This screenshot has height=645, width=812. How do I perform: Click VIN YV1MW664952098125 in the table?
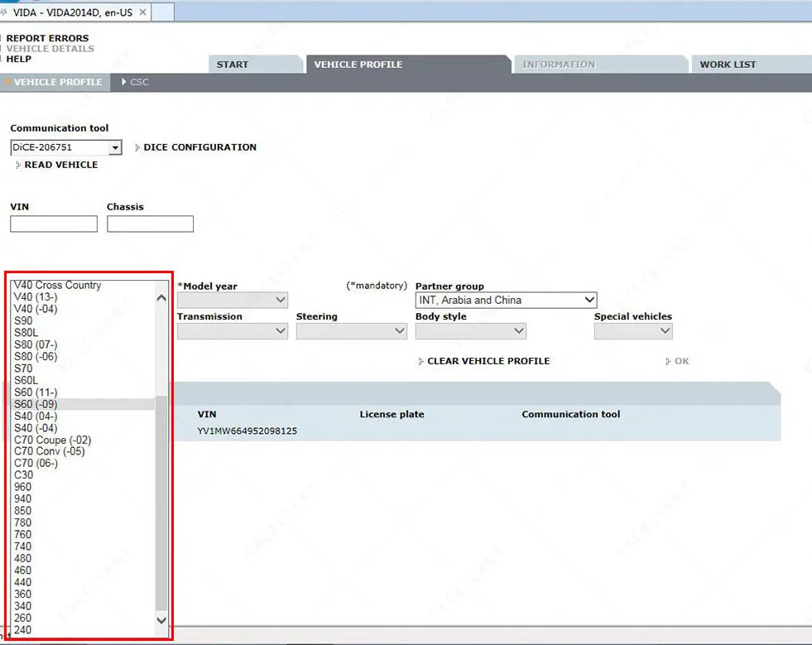pyautogui.click(x=247, y=431)
